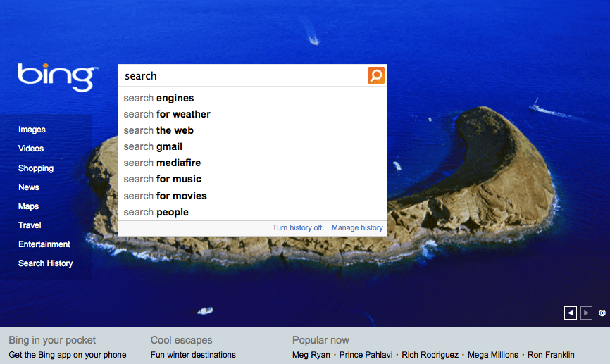Choose suggestion "search engines"
This screenshot has width=610, height=364.
pyautogui.click(x=252, y=98)
